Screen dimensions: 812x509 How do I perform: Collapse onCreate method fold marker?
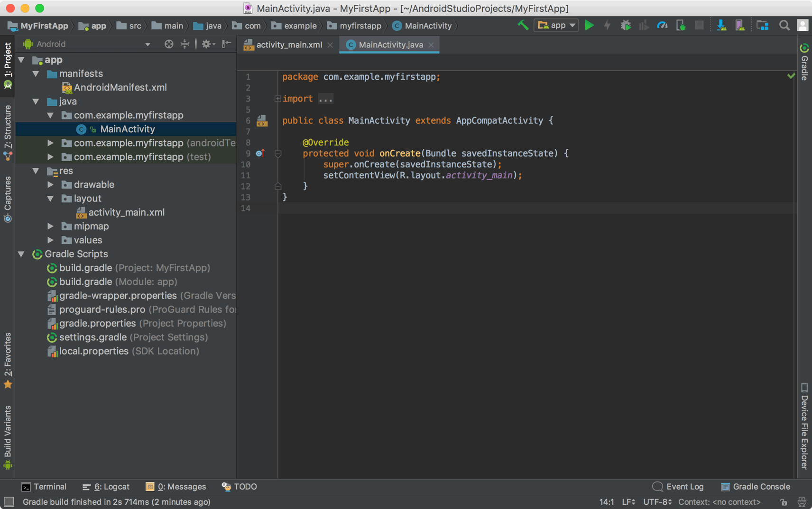(x=278, y=154)
